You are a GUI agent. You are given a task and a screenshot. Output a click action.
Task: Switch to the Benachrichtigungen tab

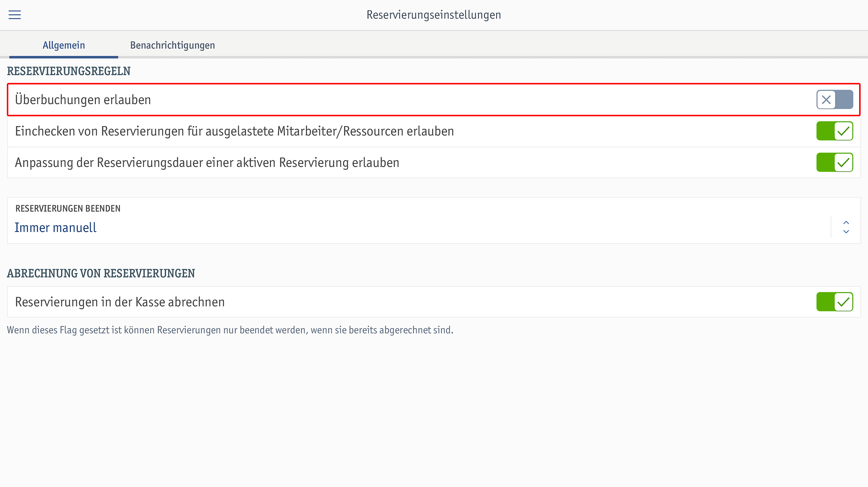coord(173,45)
